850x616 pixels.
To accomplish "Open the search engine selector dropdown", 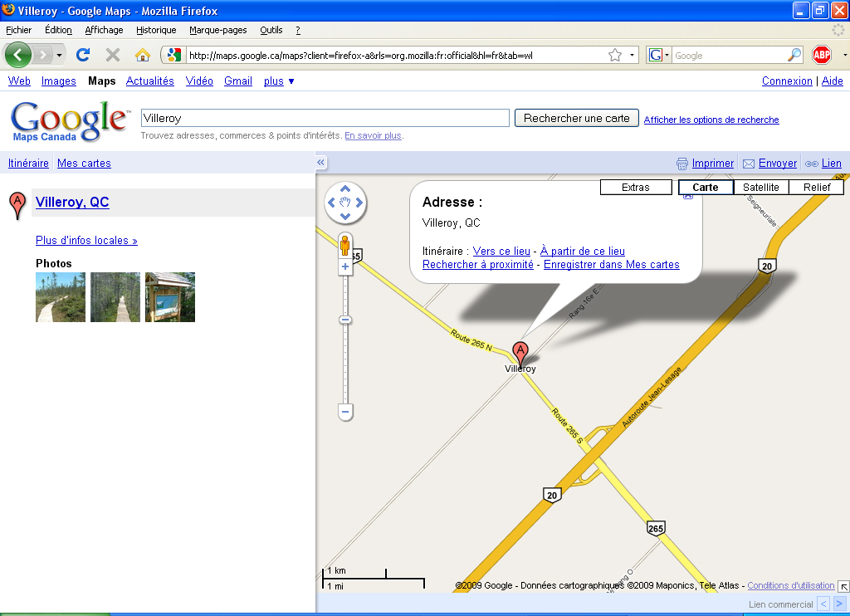I will 658,55.
